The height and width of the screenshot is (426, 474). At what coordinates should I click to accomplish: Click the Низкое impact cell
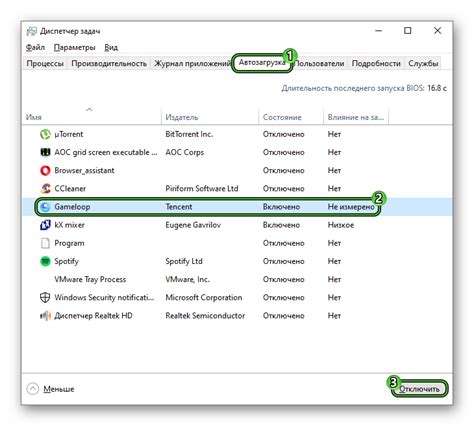pyautogui.click(x=341, y=225)
